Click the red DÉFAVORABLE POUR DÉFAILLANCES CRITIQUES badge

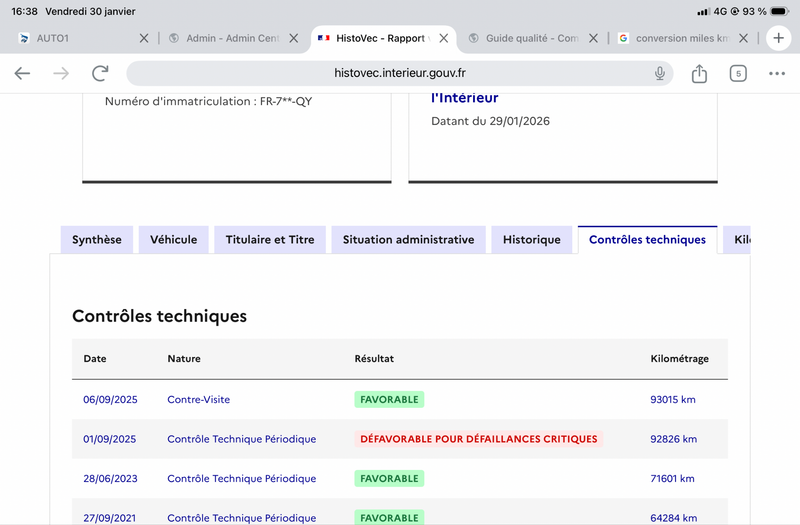click(x=479, y=439)
